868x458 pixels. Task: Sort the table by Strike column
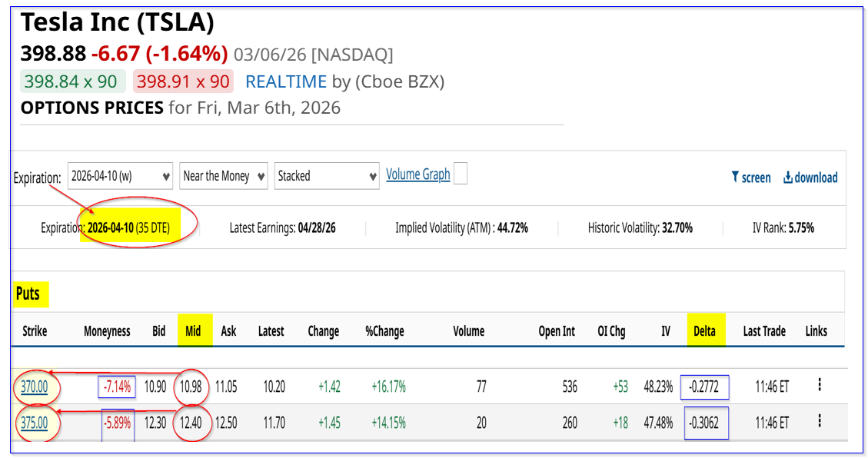point(34,331)
